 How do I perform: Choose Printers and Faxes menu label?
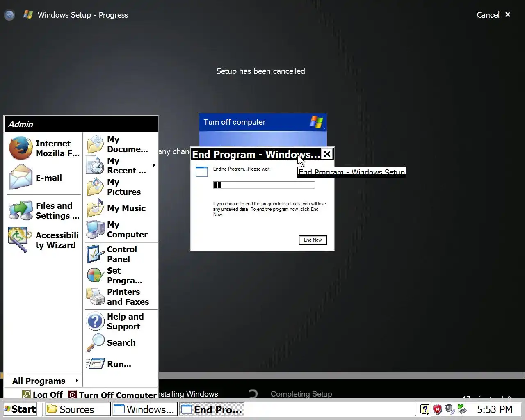coord(128,297)
